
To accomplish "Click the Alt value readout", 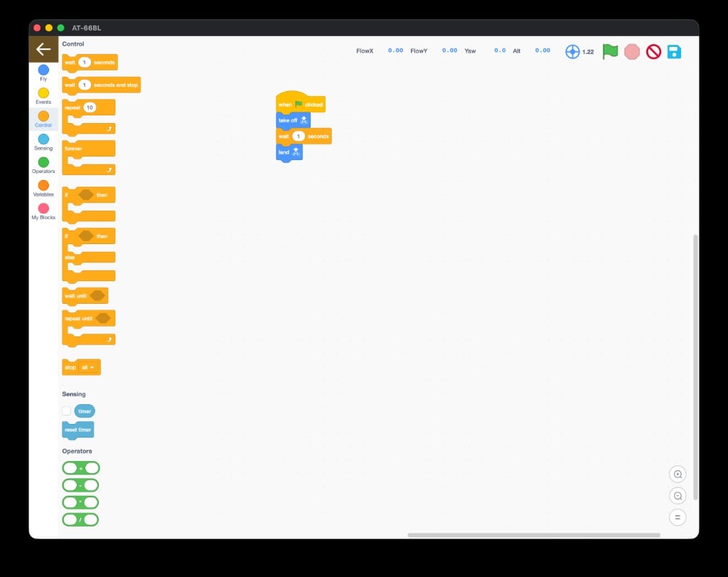I will point(542,51).
